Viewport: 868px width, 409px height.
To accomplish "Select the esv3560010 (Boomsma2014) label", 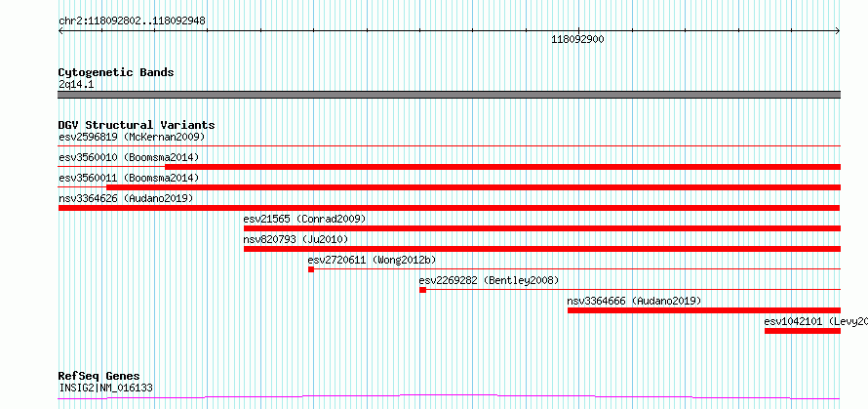I will tap(129, 157).
